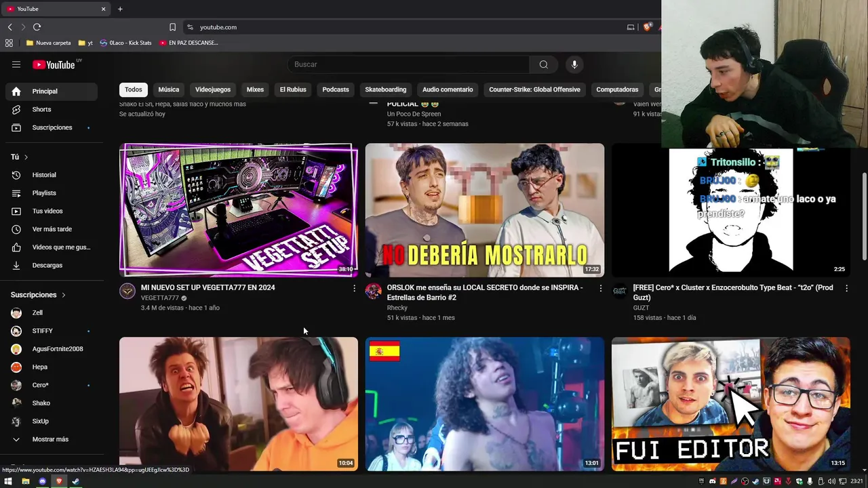Open options menu for VEGETTA777 setup video
The image size is (868, 488).
[x=354, y=288]
